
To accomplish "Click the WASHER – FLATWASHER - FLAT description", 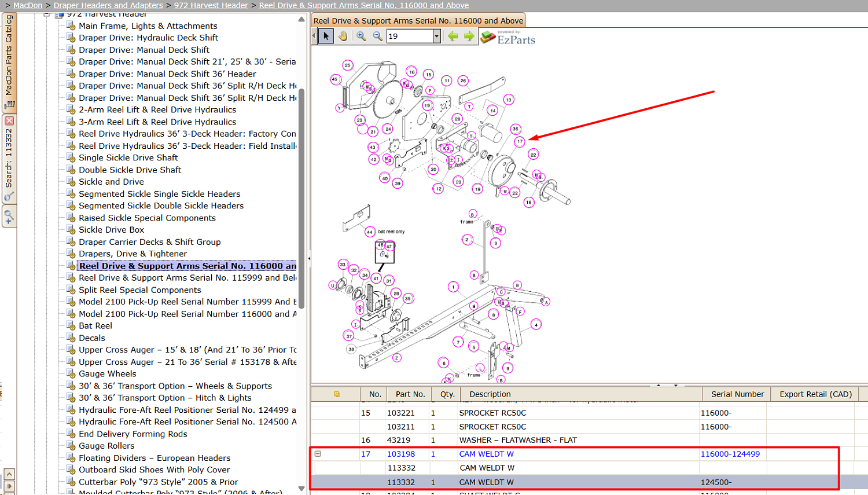I will point(518,440).
